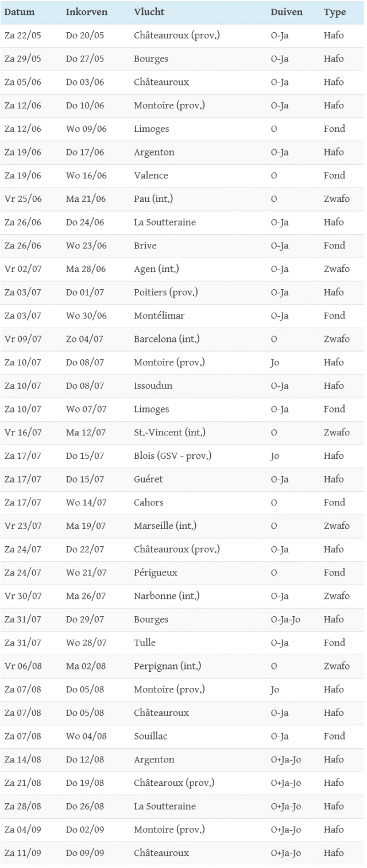Click the Vlucht column header
This screenshot has width=367, height=868.
pyautogui.click(x=149, y=12)
